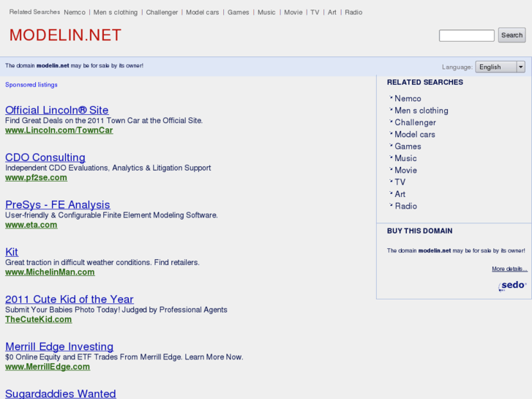Open the MODELIN.NET site title
This screenshot has width=532, height=399.
click(x=65, y=35)
